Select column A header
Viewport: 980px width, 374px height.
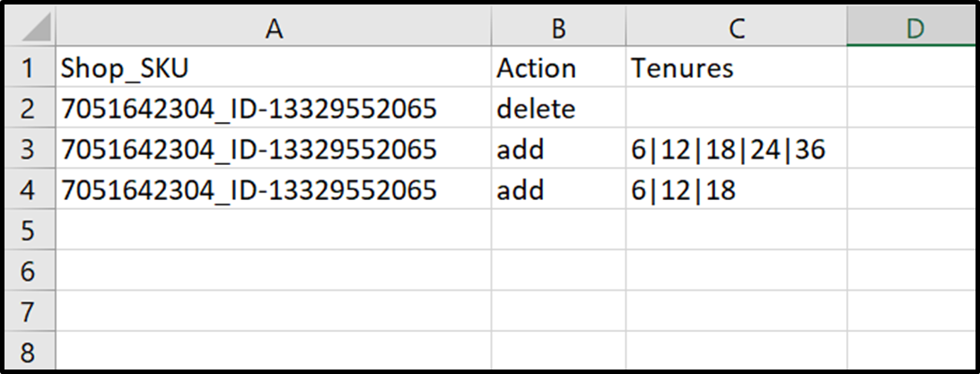click(x=274, y=29)
